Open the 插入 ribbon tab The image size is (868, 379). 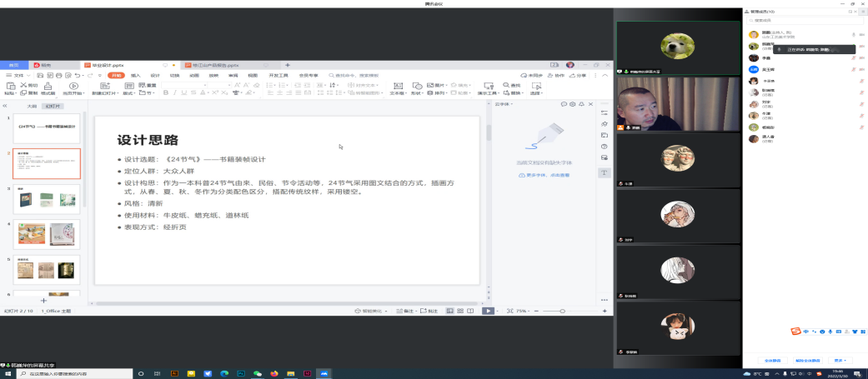135,75
